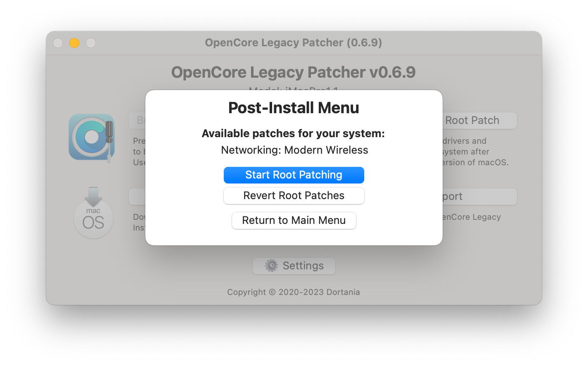Image resolution: width=588 pixels, height=366 pixels.
Task: Close the OpenCore Legacy Patcher window
Action: [58, 43]
